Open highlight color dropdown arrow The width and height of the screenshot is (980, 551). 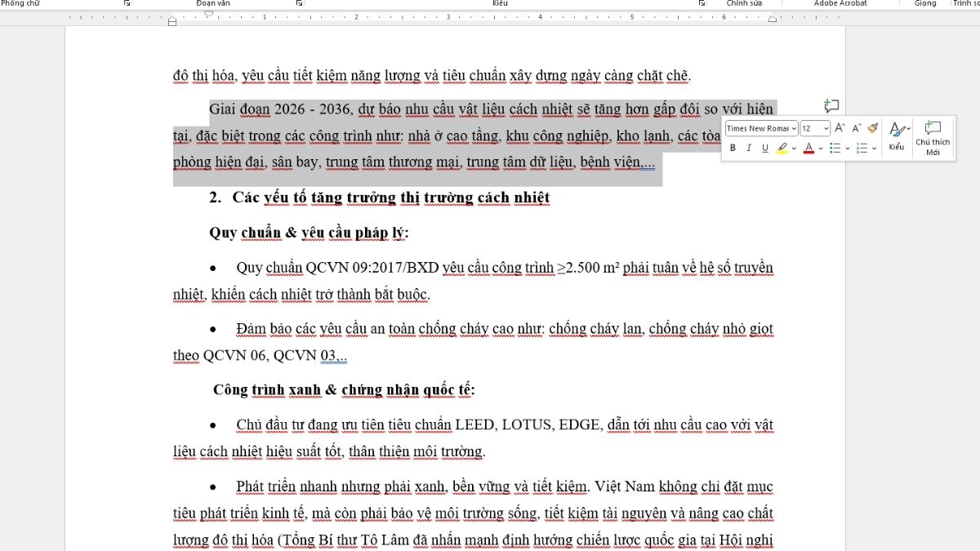(793, 149)
